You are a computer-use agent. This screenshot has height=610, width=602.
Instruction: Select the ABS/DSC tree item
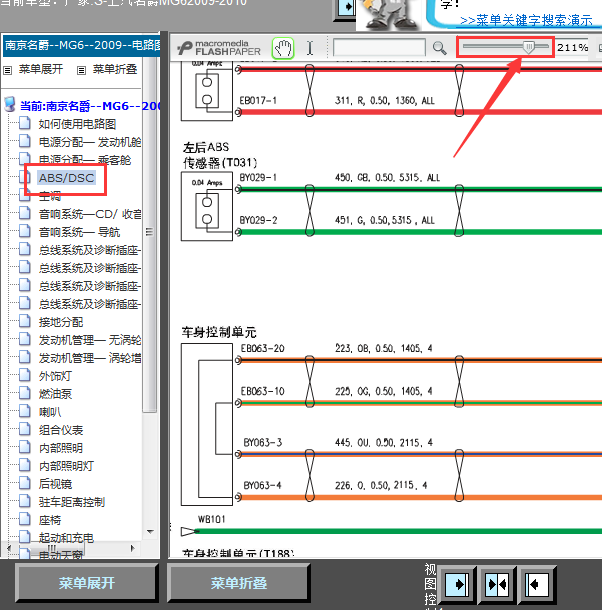pos(67,178)
